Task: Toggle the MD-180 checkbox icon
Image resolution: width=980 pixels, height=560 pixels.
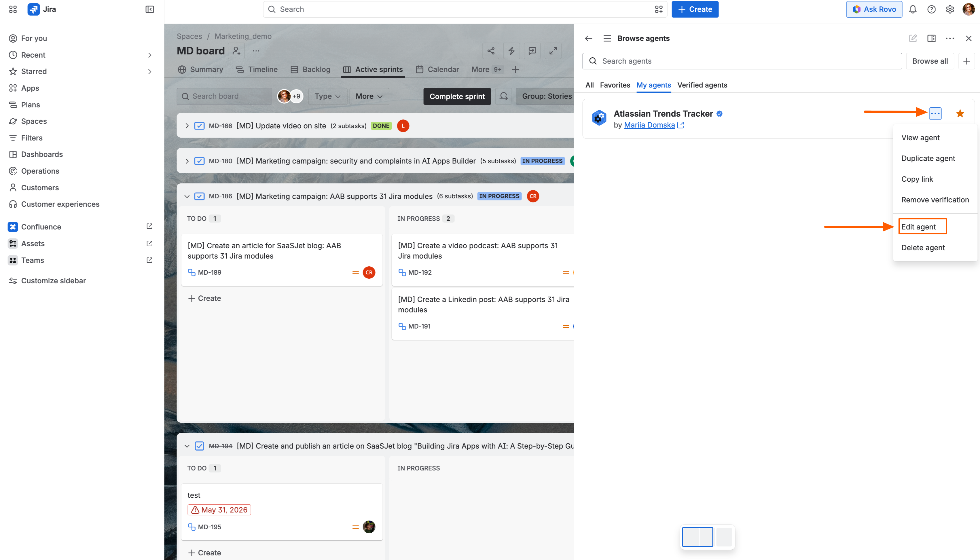Action: pos(199,161)
